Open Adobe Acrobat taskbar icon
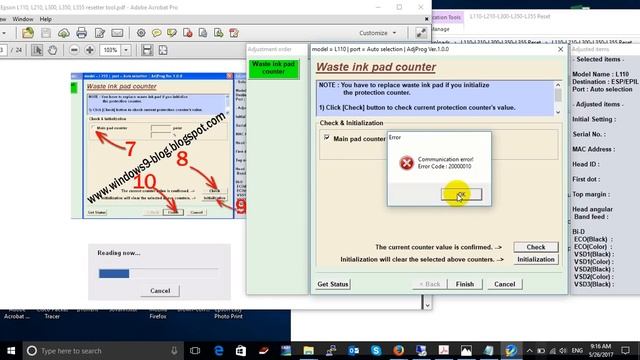640x360 pixels. click(x=443, y=351)
